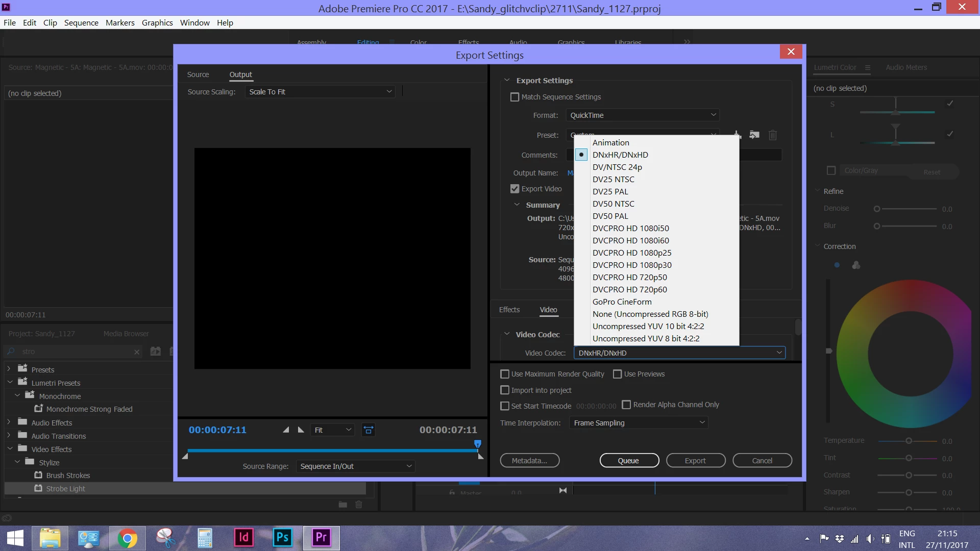Click the Queue button

(x=629, y=461)
